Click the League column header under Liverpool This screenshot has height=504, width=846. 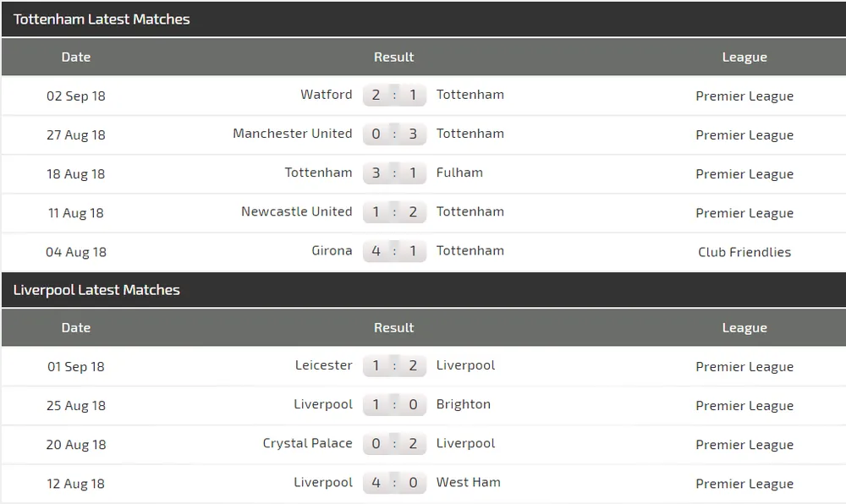[744, 328]
